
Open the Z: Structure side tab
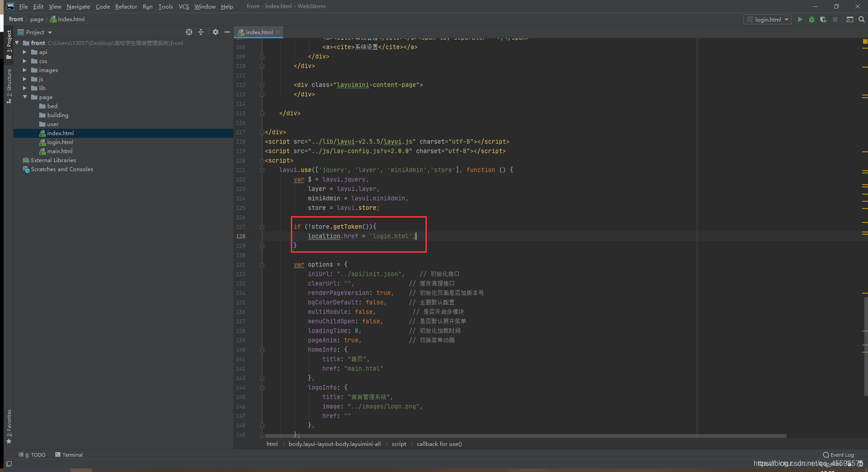[x=9, y=86]
